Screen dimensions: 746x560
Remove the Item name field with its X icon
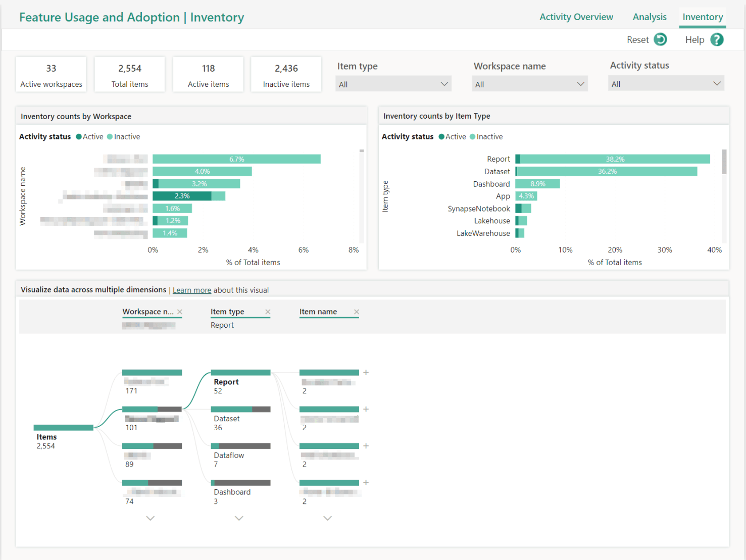[357, 312]
